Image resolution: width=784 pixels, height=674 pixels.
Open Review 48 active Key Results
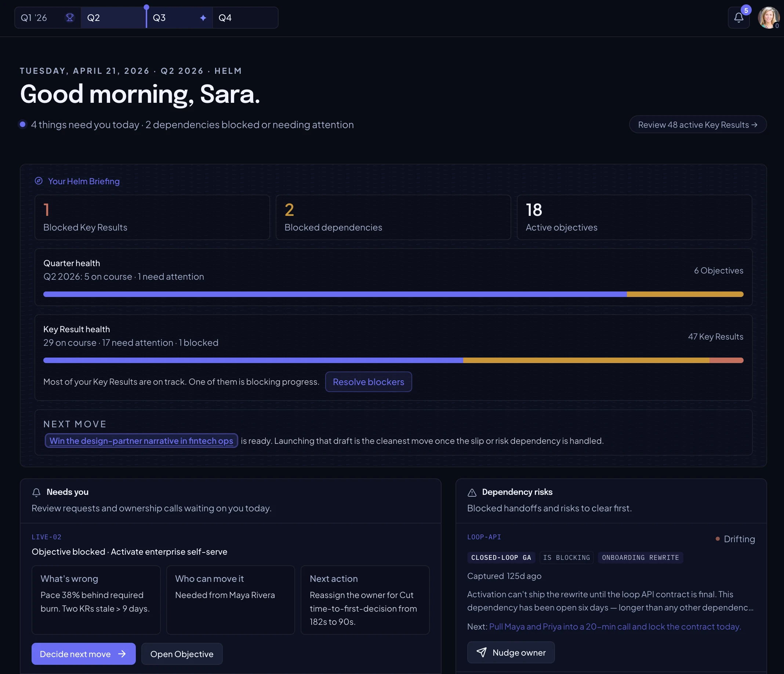tap(698, 124)
